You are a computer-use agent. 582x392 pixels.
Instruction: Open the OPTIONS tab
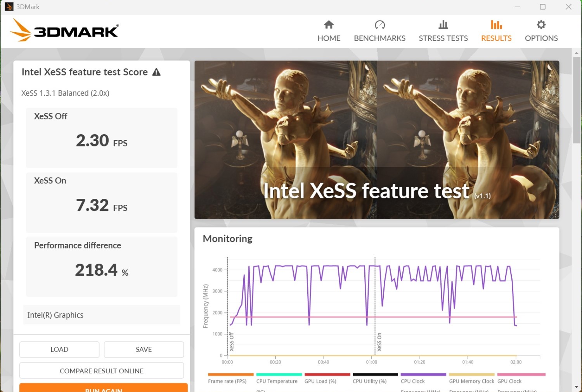[x=541, y=31]
